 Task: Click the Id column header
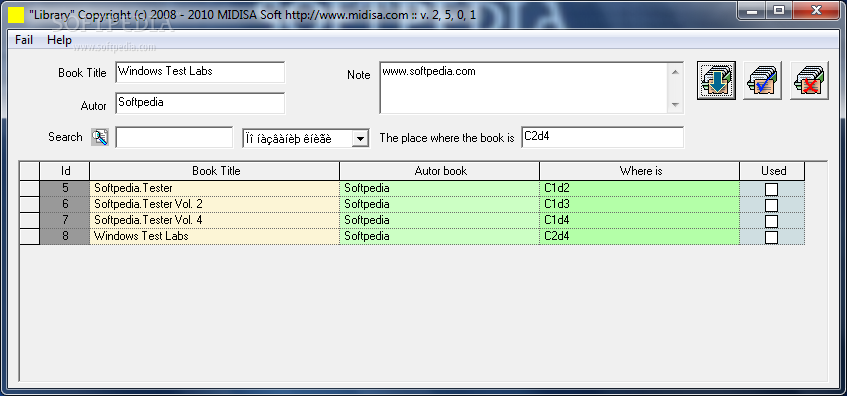65,171
